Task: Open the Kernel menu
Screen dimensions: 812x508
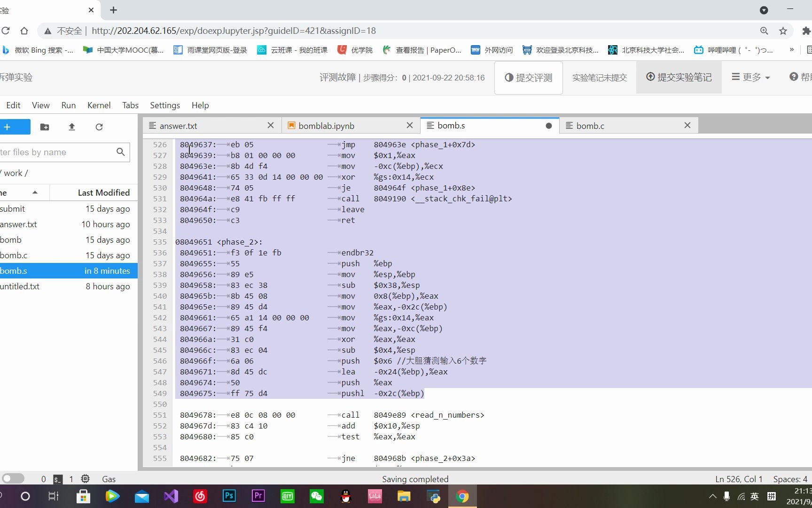Action: click(99, 105)
